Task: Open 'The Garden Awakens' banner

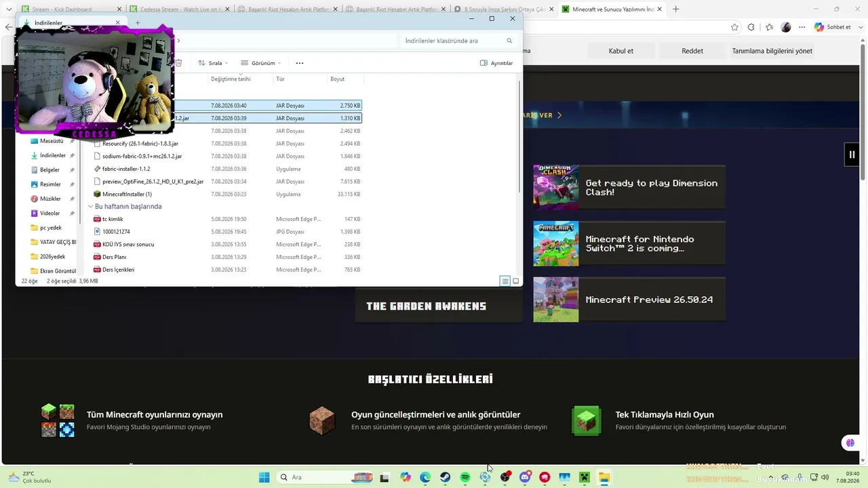Action: (439, 306)
